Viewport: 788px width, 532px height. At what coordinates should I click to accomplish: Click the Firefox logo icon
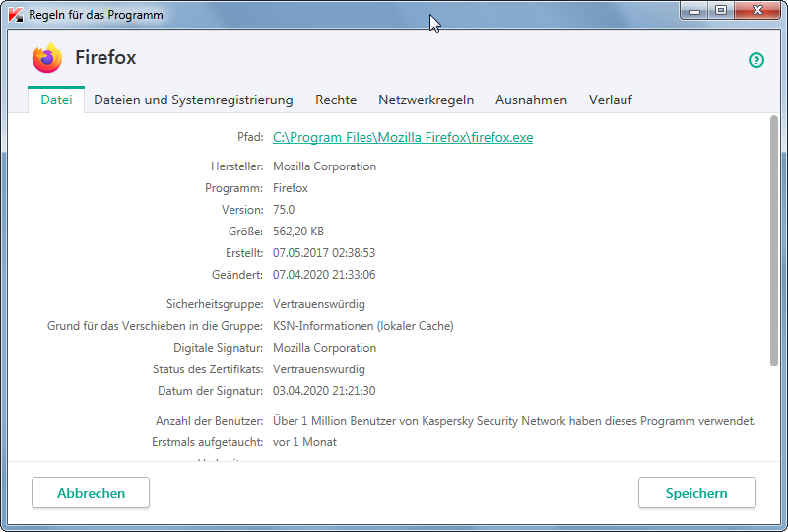click(x=46, y=58)
